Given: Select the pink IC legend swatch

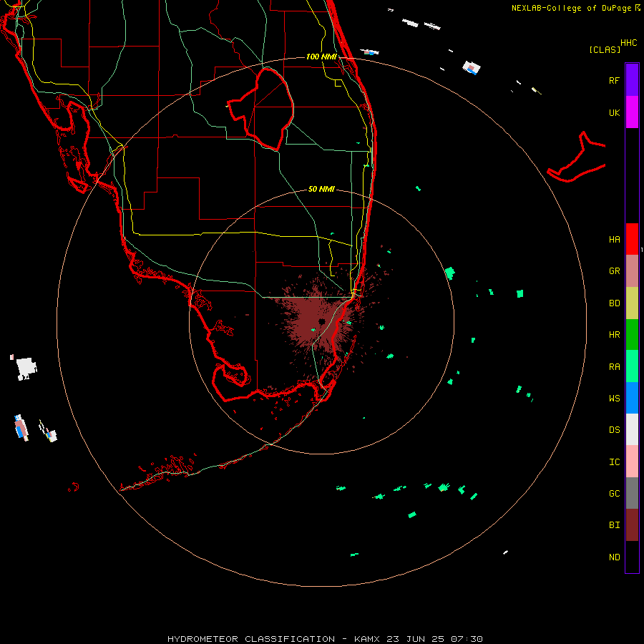Looking at the screenshot, I should tap(632, 462).
